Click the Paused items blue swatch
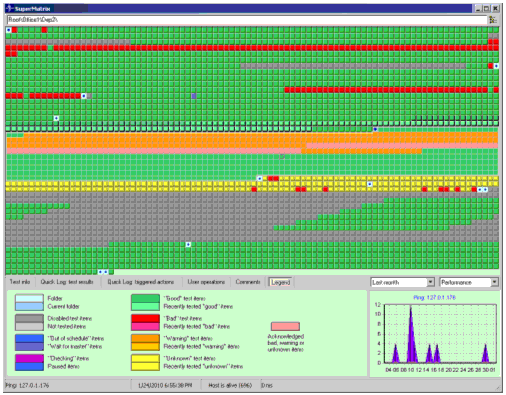The image size is (506, 395). tap(29, 367)
